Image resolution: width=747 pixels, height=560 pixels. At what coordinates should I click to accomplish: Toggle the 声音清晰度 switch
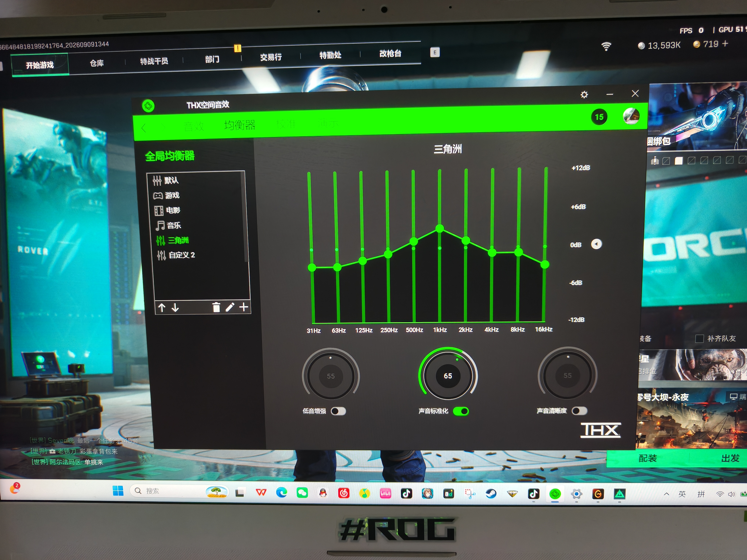coord(580,411)
